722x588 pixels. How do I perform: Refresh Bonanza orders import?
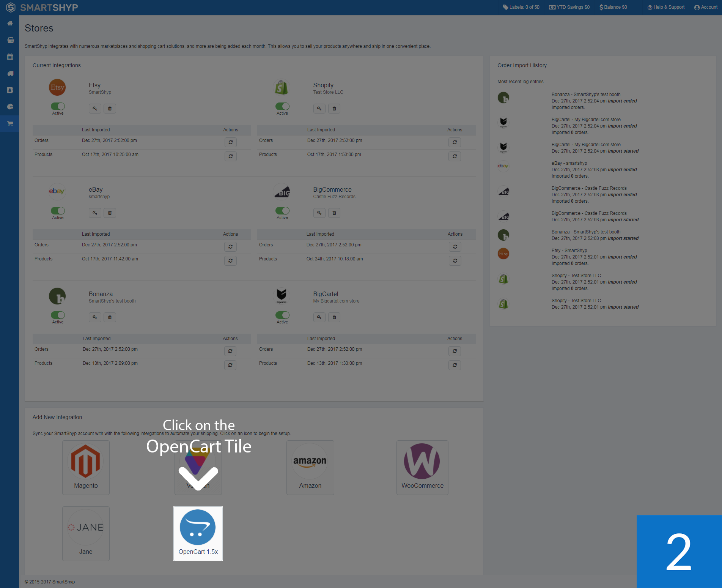click(x=230, y=351)
